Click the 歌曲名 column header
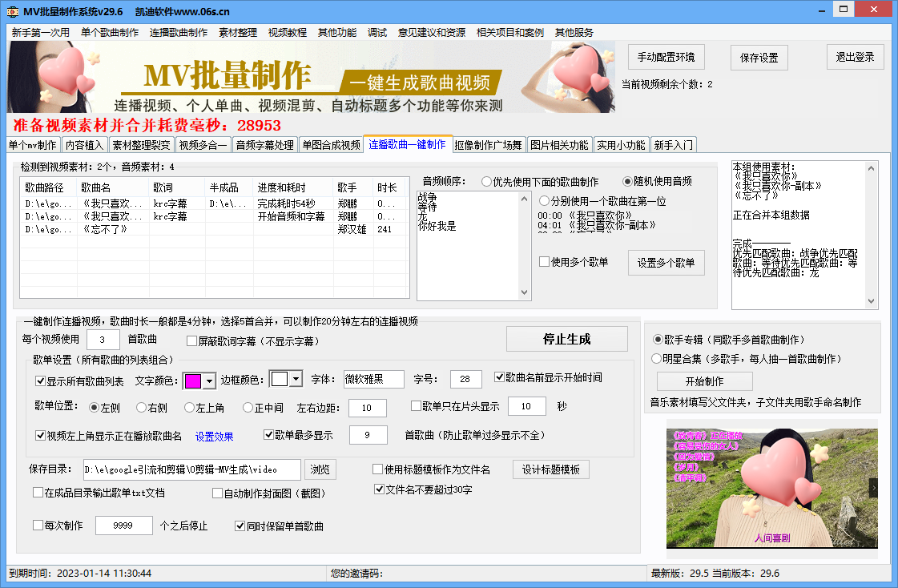The image size is (898, 588). (113, 187)
